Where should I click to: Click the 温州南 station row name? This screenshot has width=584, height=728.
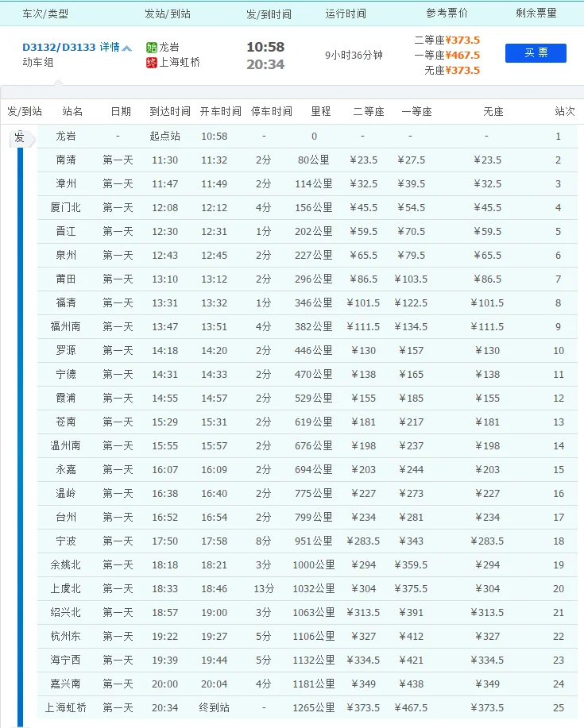click(x=65, y=445)
